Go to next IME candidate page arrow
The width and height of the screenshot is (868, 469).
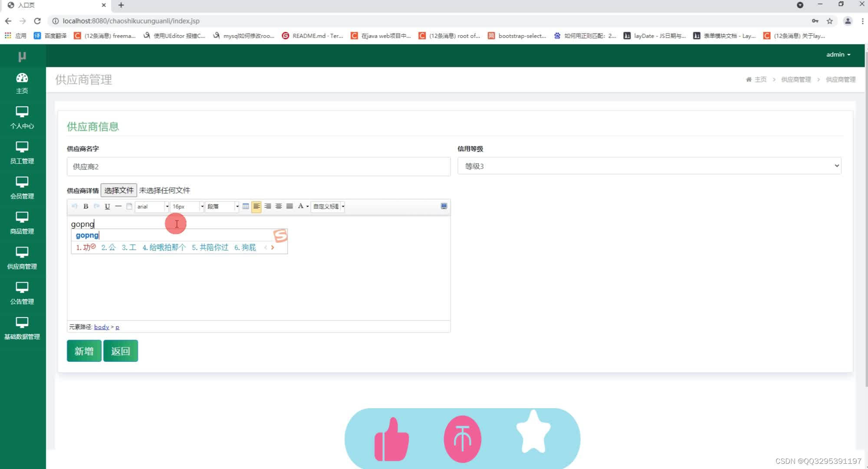(273, 248)
